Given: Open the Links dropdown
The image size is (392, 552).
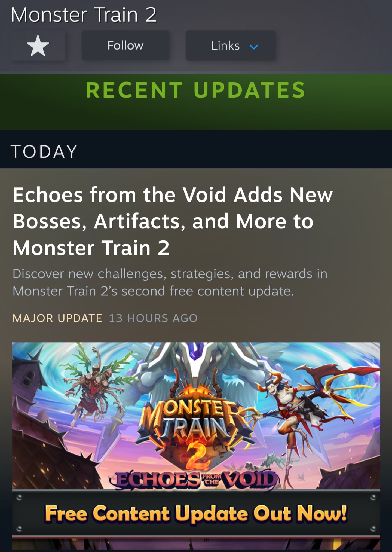Looking at the screenshot, I should 231,45.
